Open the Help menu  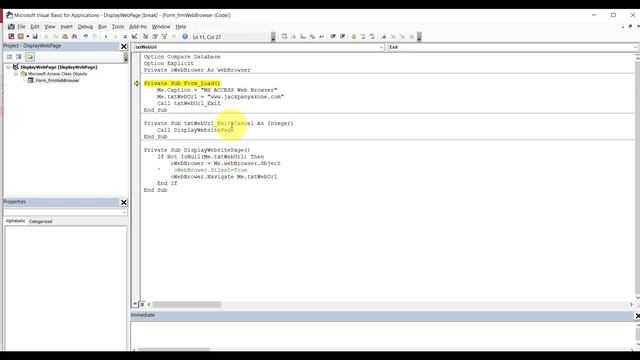click(x=181, y=27)
